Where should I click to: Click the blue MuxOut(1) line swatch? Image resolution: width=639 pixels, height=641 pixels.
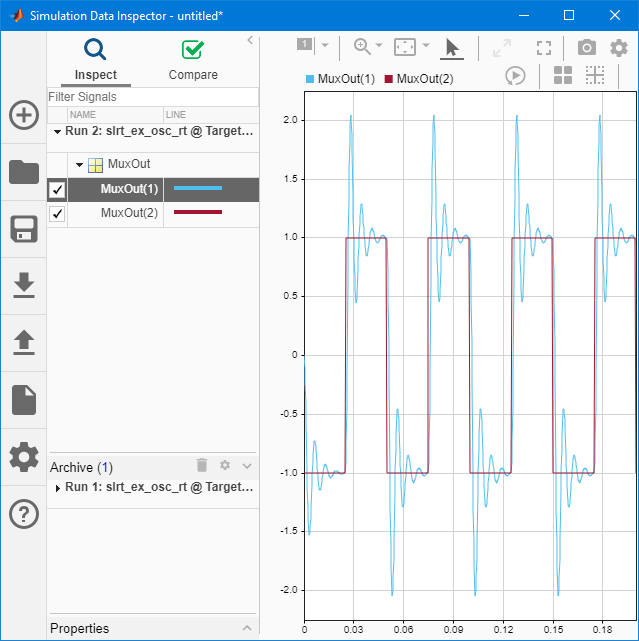[x=198, y=188]
